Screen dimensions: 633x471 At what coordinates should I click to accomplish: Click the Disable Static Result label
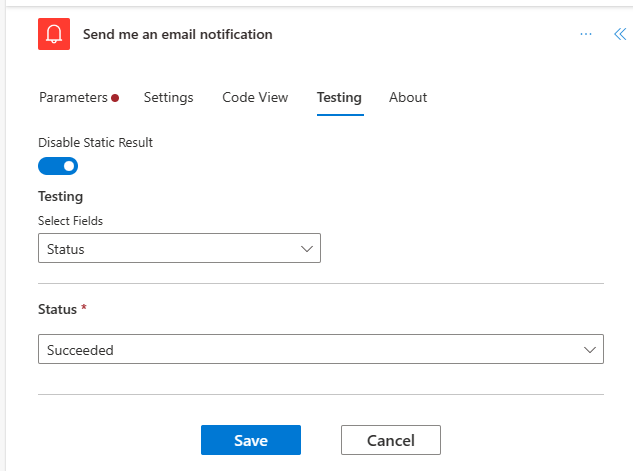tap(95, 143)
